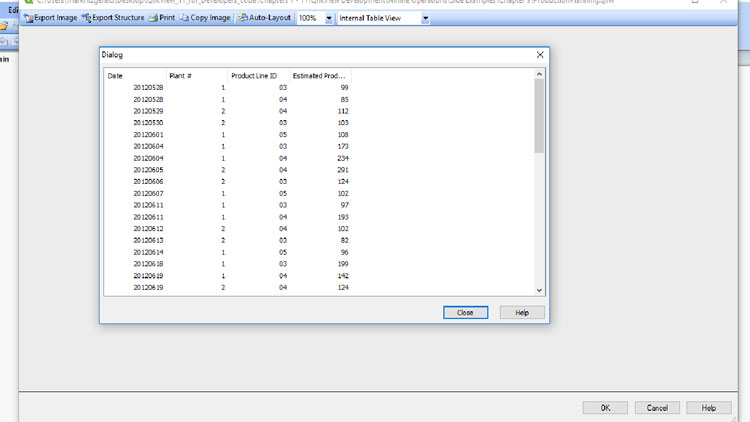This screenshot has width=750, height=422.
Task: Click the scroll up arrow in the Dialog
Action: point(539,74)
